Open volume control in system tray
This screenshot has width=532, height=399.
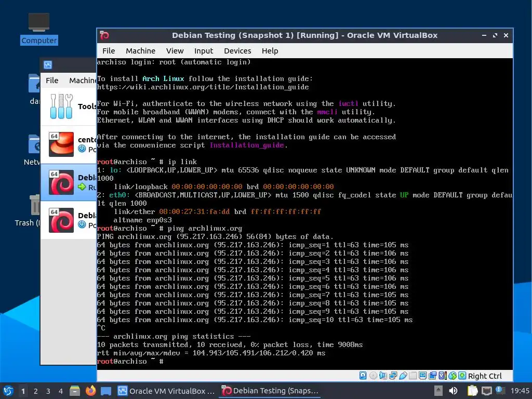(x=453, y=391)
